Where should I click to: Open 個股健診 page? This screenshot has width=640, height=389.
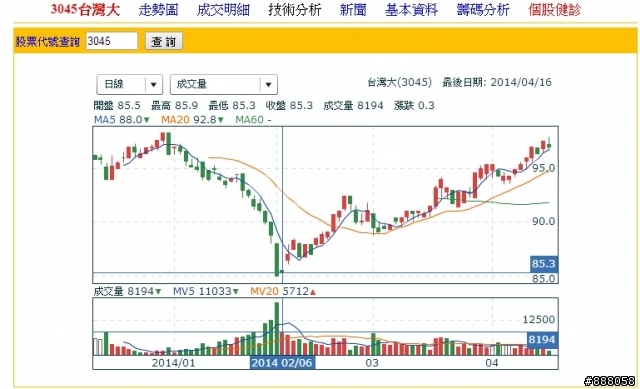tap(555, 10)
